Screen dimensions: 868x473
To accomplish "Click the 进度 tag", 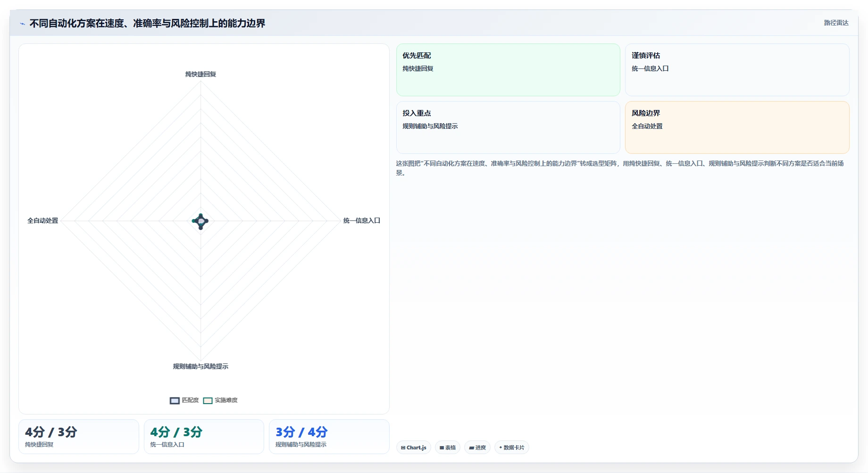I will (x=477, y=448).
